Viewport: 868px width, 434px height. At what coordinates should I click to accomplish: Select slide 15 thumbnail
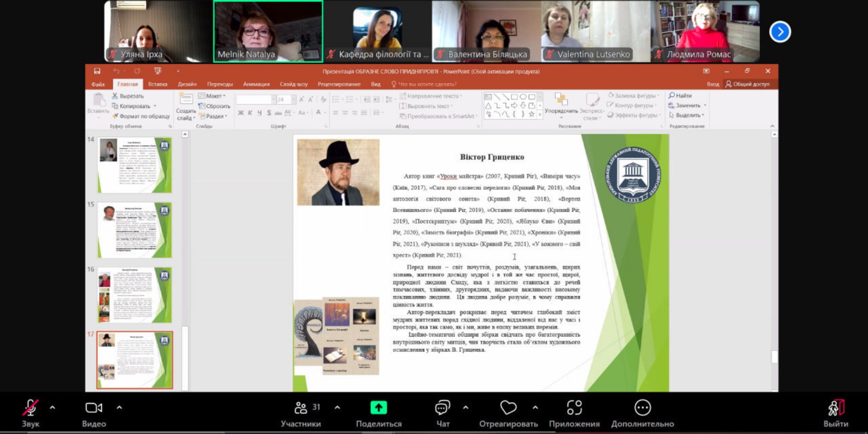click(135, 230)
